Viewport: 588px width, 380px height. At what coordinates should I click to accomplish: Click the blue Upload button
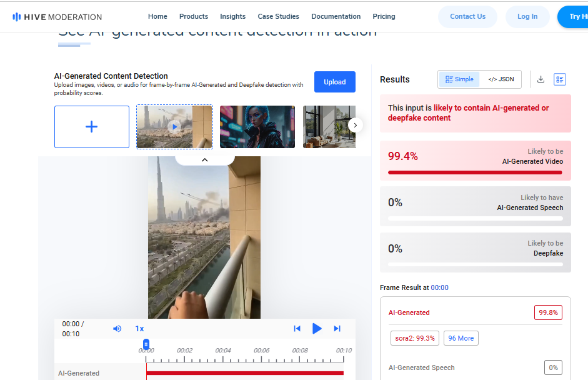click(x=334, y=82)
